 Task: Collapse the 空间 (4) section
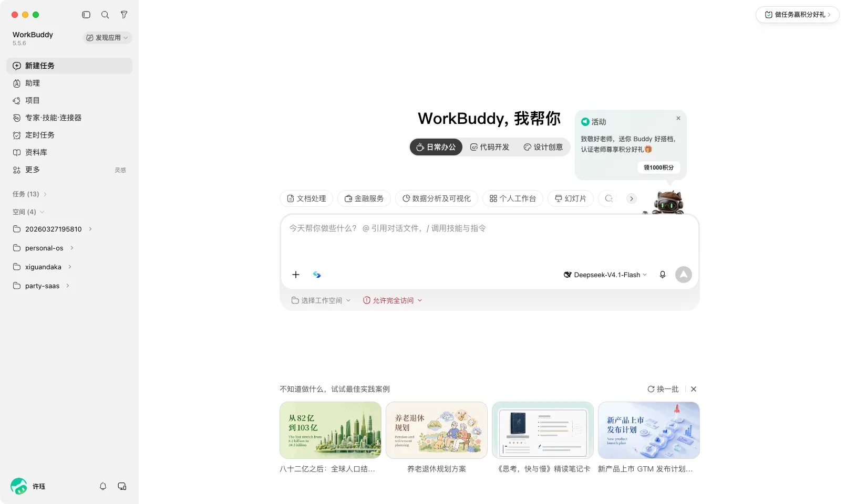pos(28,212)
